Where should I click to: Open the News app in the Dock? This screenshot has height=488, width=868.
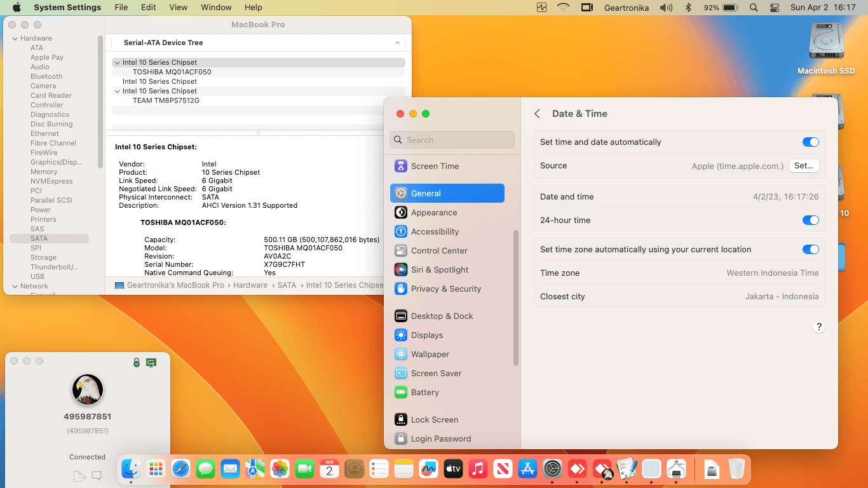click(503, 470)
